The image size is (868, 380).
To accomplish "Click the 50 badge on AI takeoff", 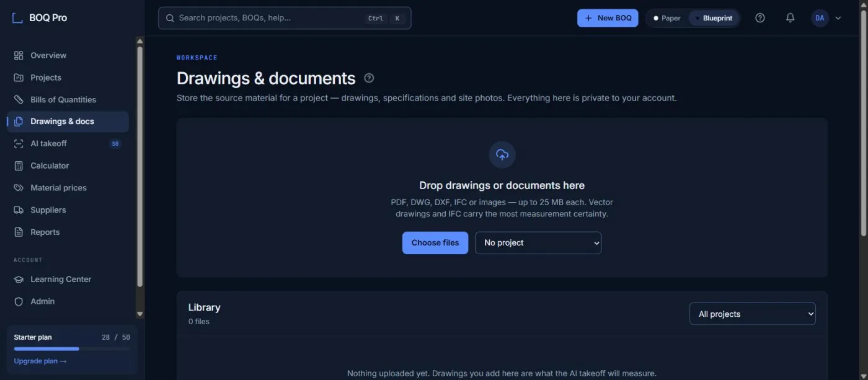I will pyautogui.click(x=115, y=144).
